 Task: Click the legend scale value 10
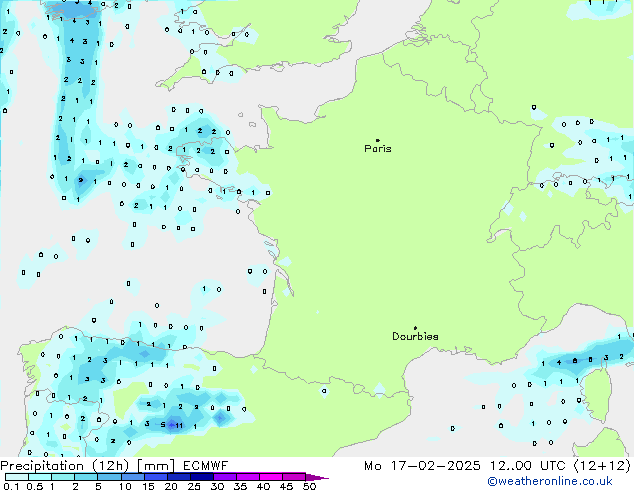pos(125,486)
